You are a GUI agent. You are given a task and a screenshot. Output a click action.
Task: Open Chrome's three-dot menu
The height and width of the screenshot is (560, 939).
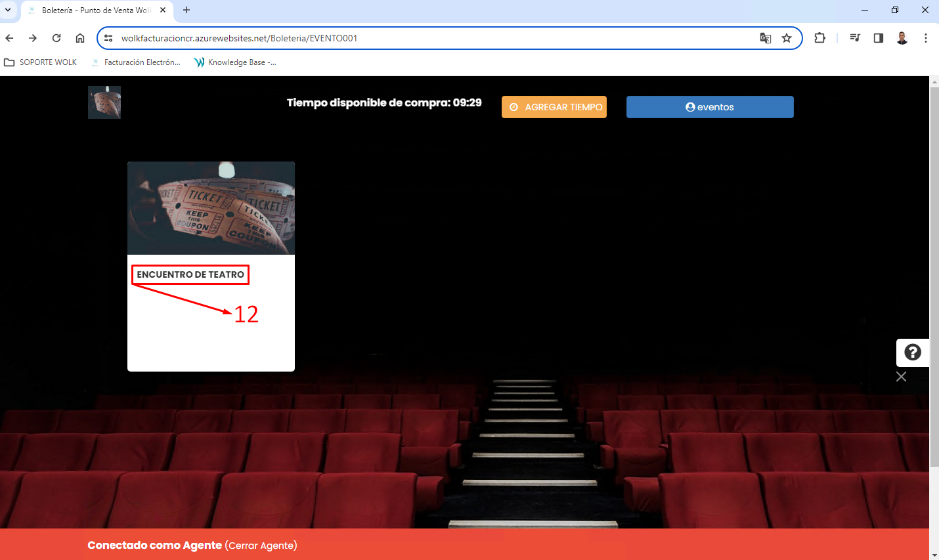point(926,38)
